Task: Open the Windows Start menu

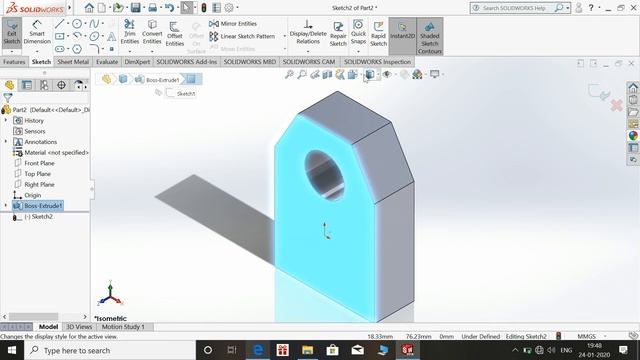Action: pyautogui.click(x=12, y=350)
